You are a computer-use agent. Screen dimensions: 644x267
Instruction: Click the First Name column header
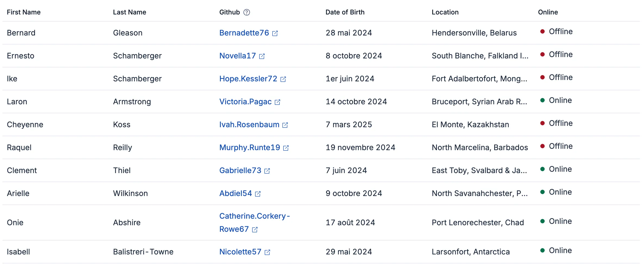(x=24, y=12)
